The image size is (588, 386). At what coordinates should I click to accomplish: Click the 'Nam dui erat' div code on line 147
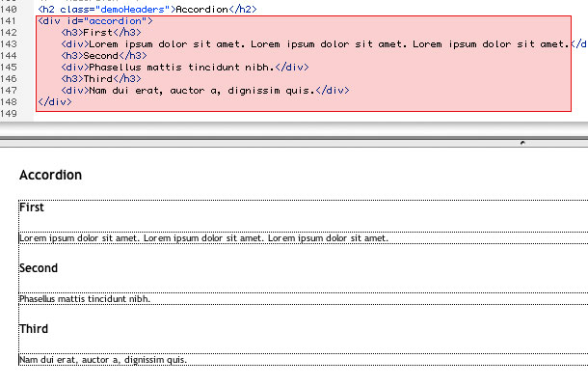205,91
